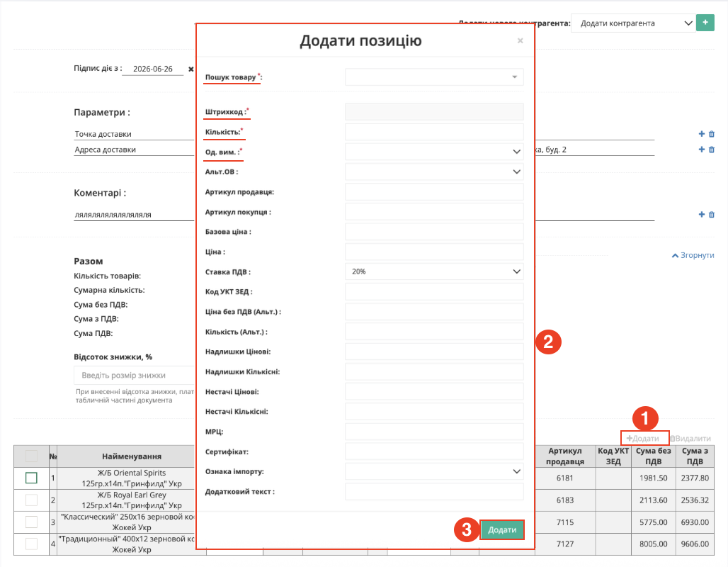Close the Додати позицію dialog

click(x=520, y=41)
